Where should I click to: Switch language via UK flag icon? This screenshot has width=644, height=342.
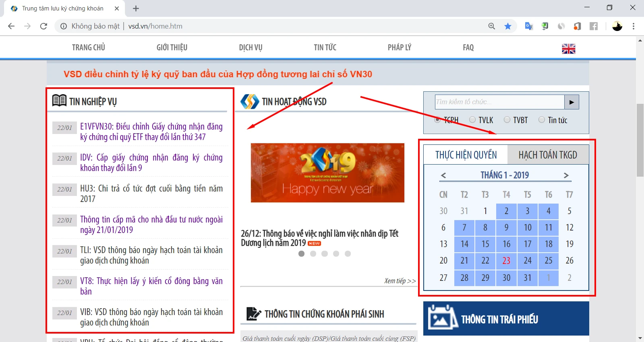(569, 49)
